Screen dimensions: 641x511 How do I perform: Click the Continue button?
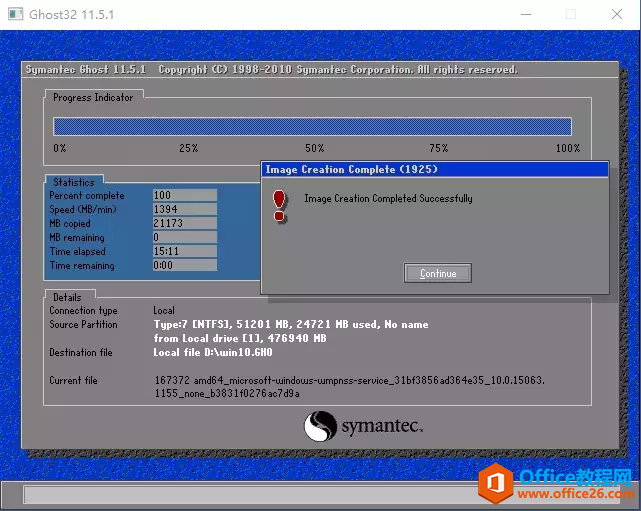(437, 273)
